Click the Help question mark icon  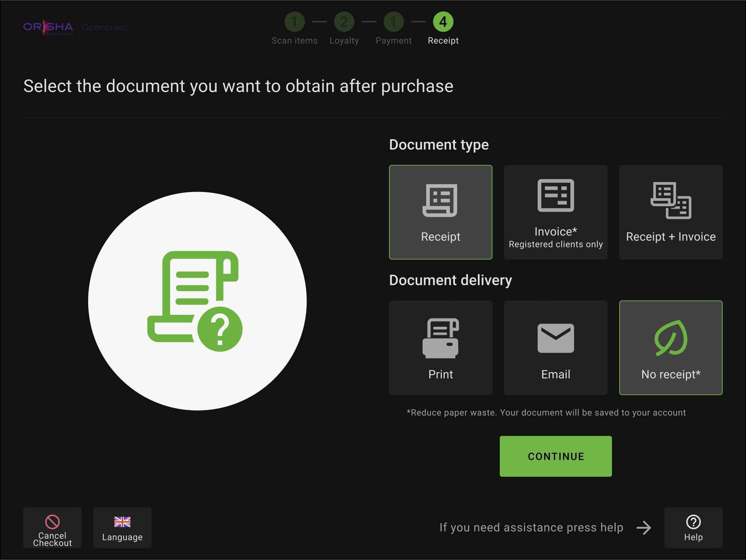tap(693, 522)
